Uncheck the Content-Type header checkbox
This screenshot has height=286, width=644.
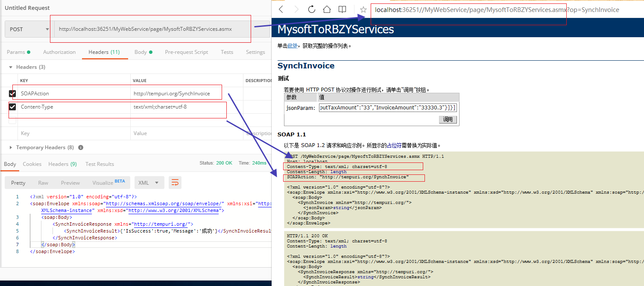point(12,107)
